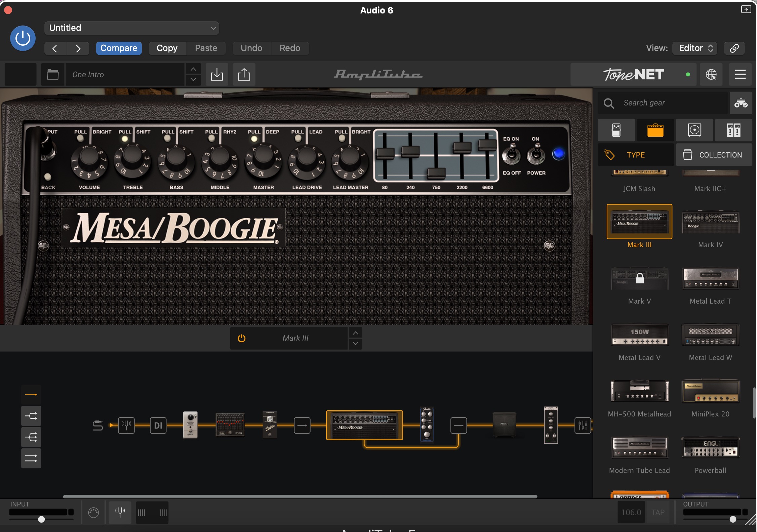Image resolution: width=757 pixels, height=532 pixels.
Task: Click the 750 Hz graphic EQ slider
Action: pyautogui.click(x=436, y=173)
